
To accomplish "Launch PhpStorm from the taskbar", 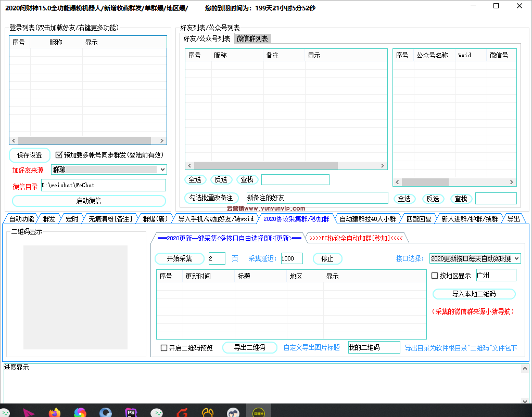I will 131,412.
